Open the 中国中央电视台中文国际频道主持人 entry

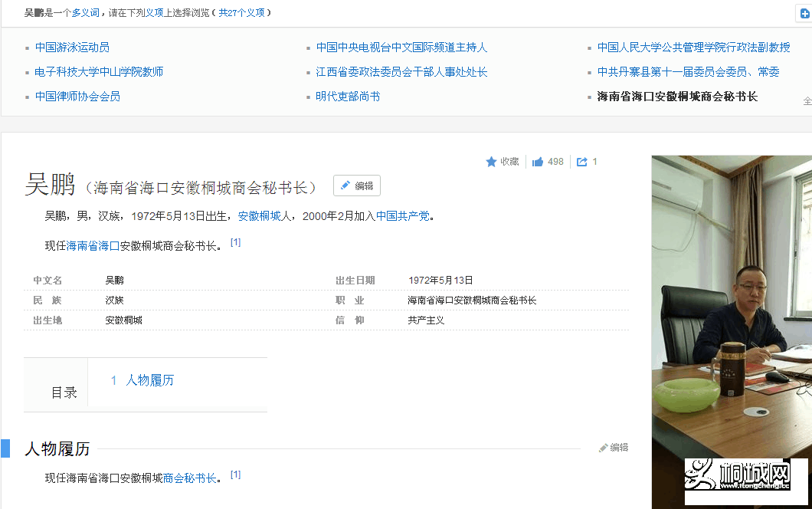pos(401,48)
